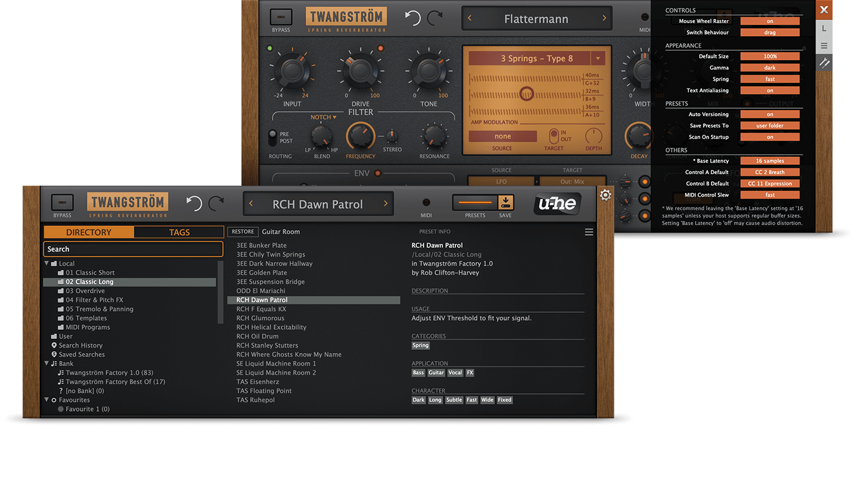Click the u-he logo
The height and width of the screenshot is (477, 868).
pyautogui.click(x=556, y=204)
